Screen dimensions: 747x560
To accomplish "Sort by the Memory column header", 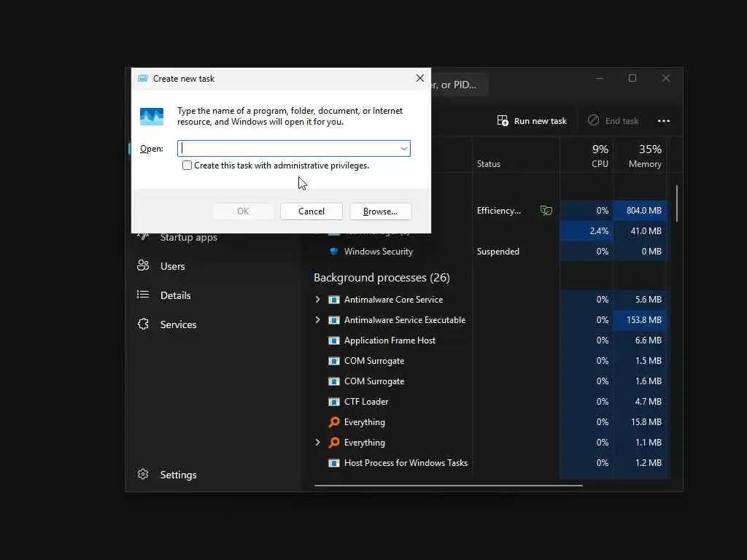I will 640,156.
